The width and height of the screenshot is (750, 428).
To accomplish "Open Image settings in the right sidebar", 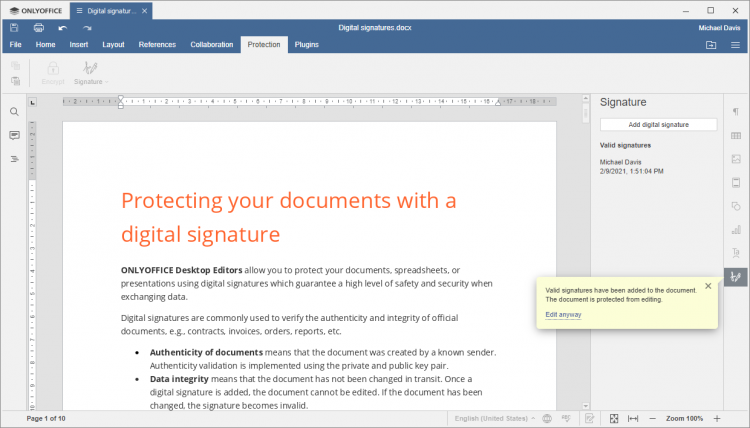I will point(736,159).
